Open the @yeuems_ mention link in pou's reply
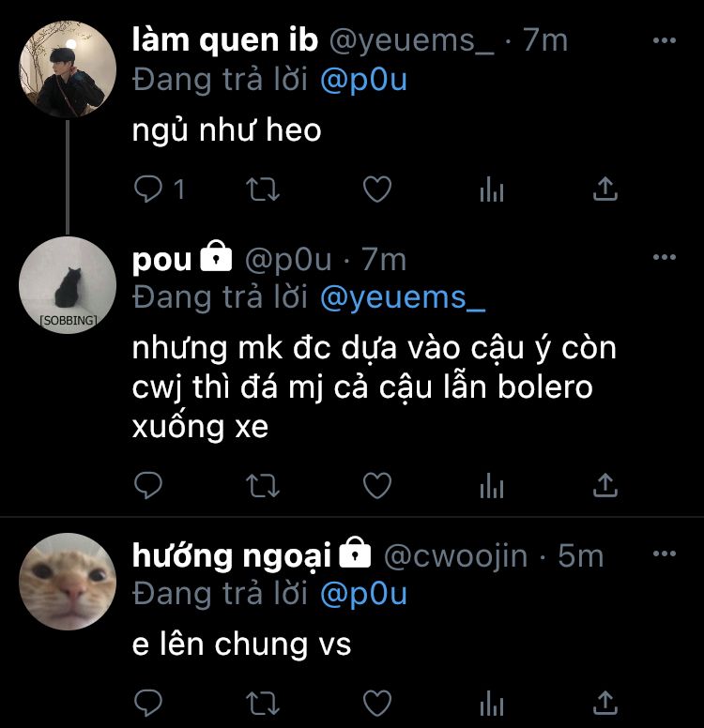Image resolution: width=704 pixels, height=728 pixels. pyautogui.click(x=403, y=297)
